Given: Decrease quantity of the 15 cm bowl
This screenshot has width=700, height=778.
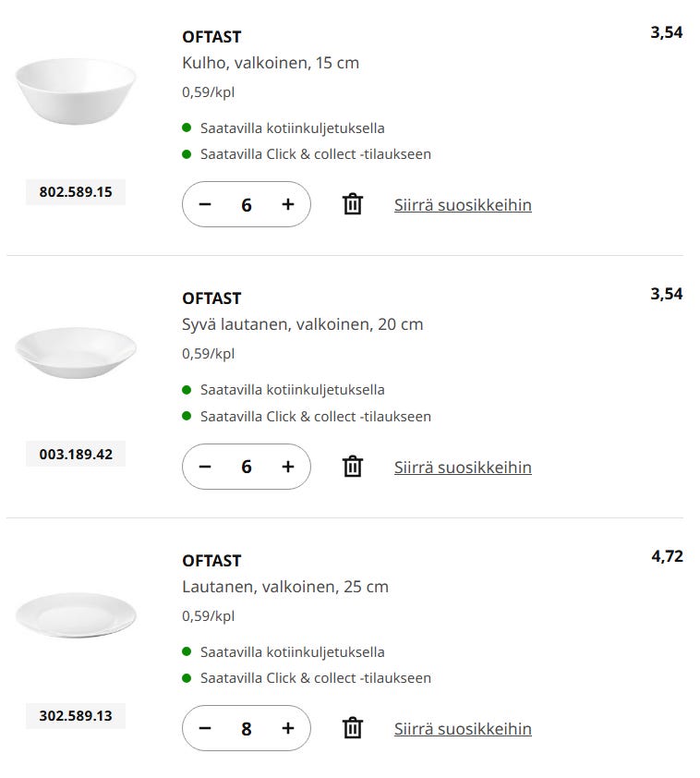Looking at the screenshot, I should tap(205, 204).
